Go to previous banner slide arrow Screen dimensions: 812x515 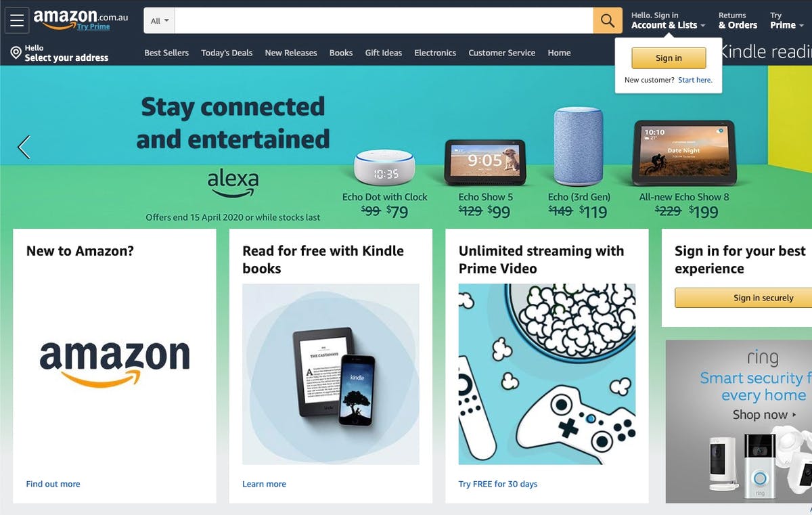coord(24,147)
